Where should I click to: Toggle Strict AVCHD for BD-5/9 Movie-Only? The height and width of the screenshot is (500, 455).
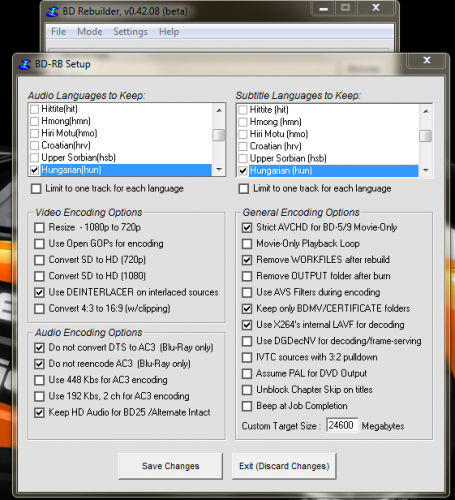[247, 228]
